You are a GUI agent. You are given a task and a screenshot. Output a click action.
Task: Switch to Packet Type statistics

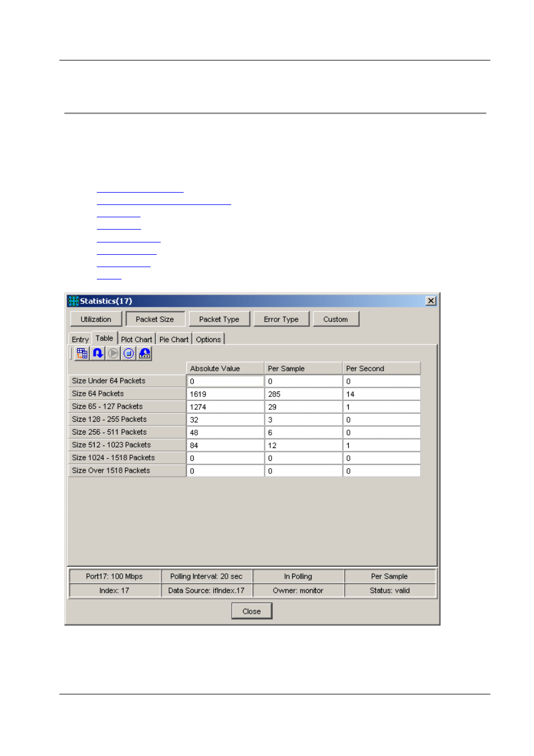219,319
